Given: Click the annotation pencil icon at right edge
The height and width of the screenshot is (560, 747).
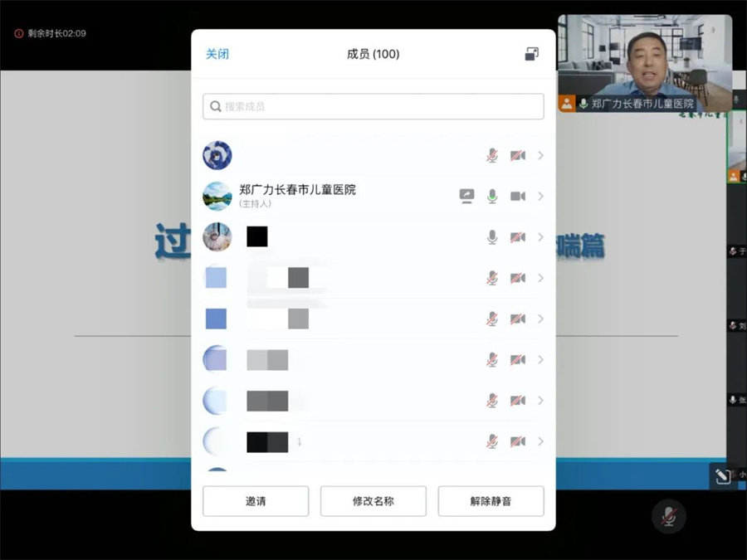Looking at the screenshot, I should tap(722, 476).
